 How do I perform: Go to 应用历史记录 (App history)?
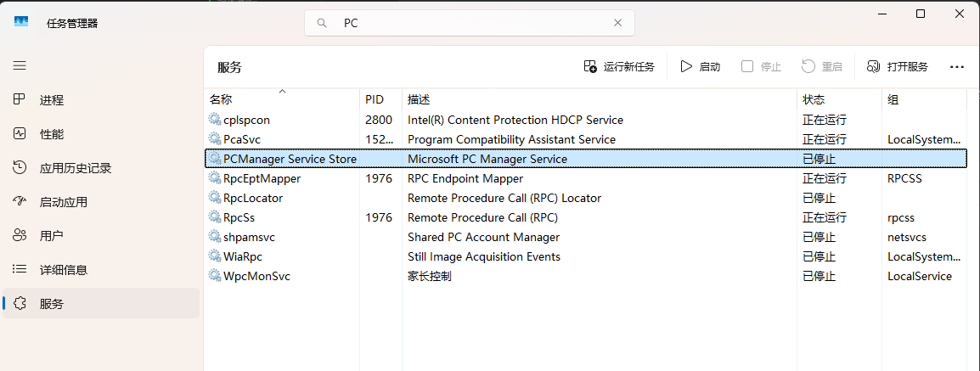click(x=75, y=168)
